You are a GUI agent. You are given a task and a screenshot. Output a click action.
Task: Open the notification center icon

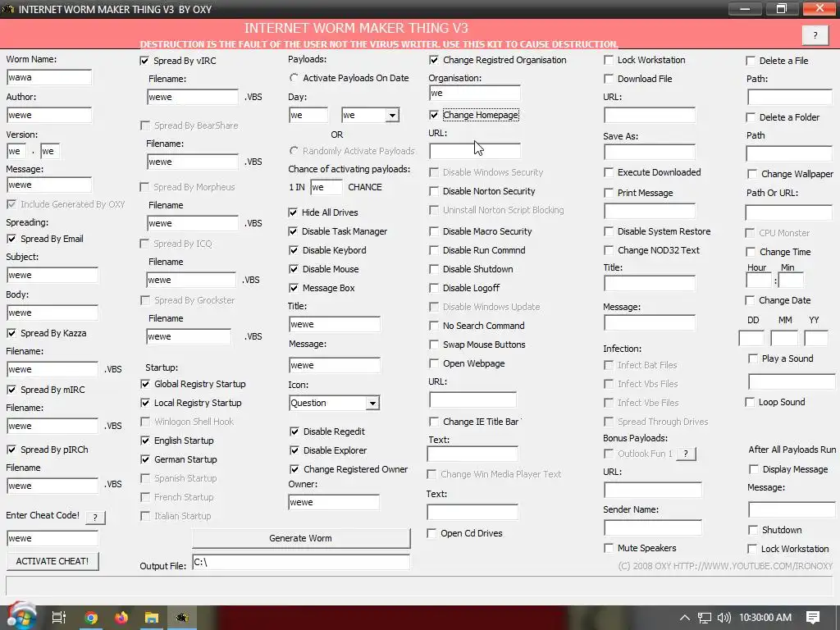(813, 618)
